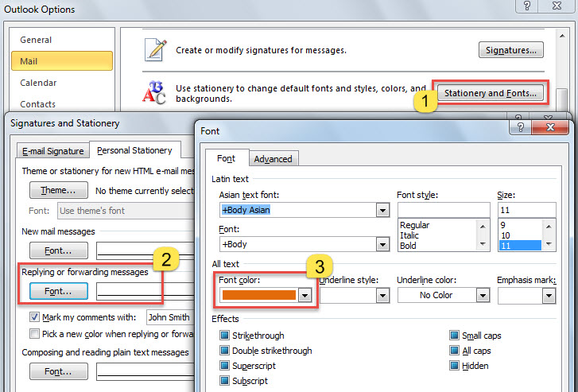Screen dimensions: 578x392
Task: Switch to the E-mail Signature tab
Action: [52, 151]
